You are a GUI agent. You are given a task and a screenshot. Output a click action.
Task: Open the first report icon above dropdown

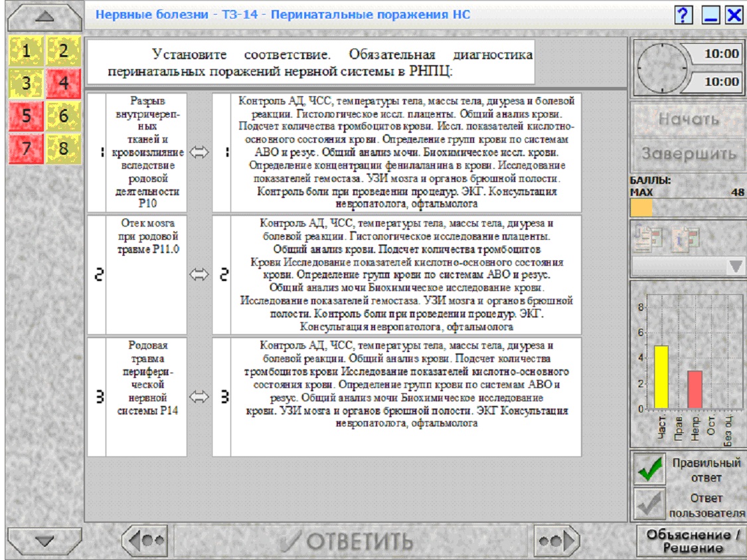pos(648,237)
